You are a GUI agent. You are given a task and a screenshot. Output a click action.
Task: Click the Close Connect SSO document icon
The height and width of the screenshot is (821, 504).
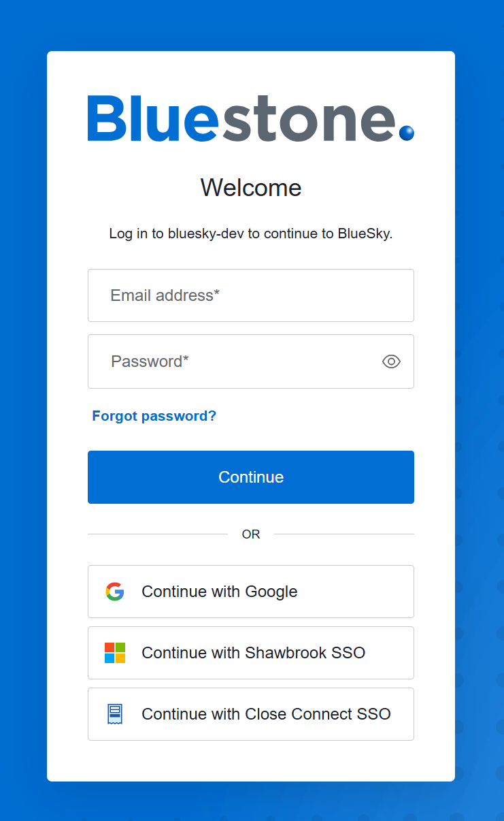tap(115, 713)
